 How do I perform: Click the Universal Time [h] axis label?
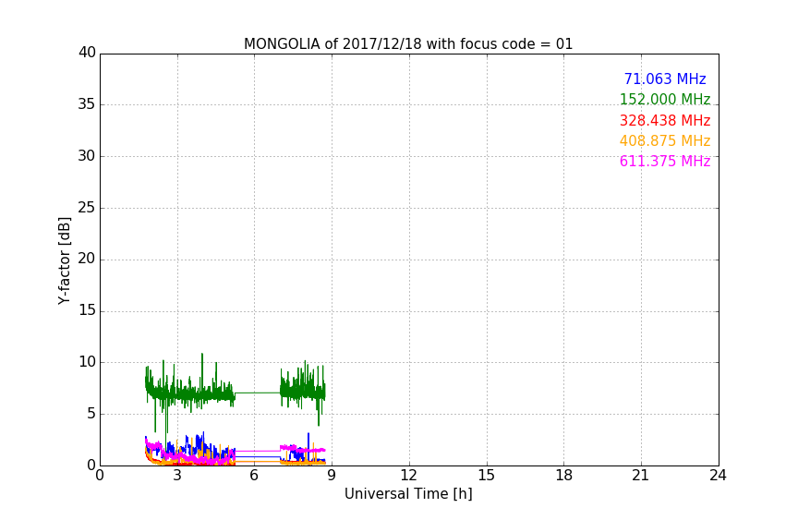[408, 493]
